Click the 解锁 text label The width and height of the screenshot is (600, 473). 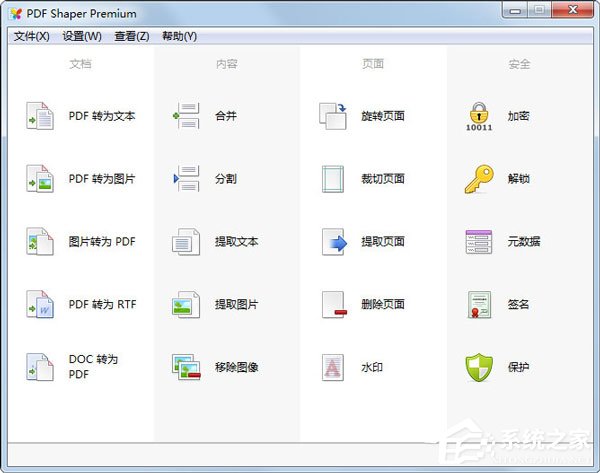pyautogui.click(x=518, y=179)
